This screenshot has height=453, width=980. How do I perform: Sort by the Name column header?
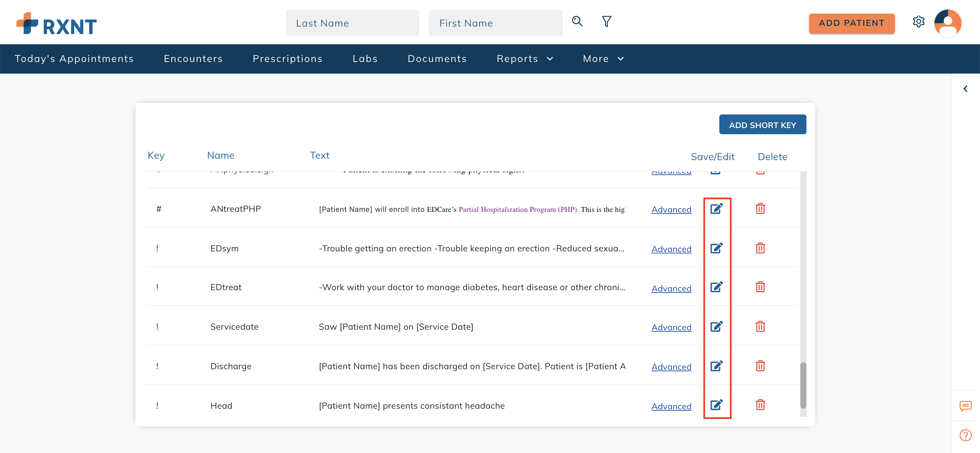click(220, 155)
